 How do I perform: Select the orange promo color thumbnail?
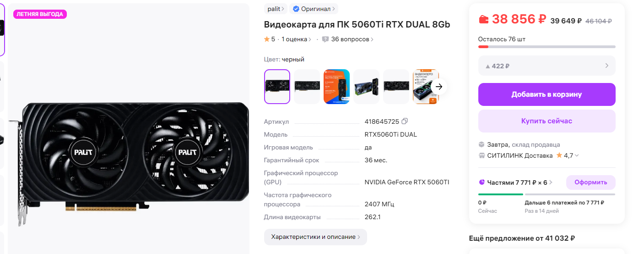[336, 87]
